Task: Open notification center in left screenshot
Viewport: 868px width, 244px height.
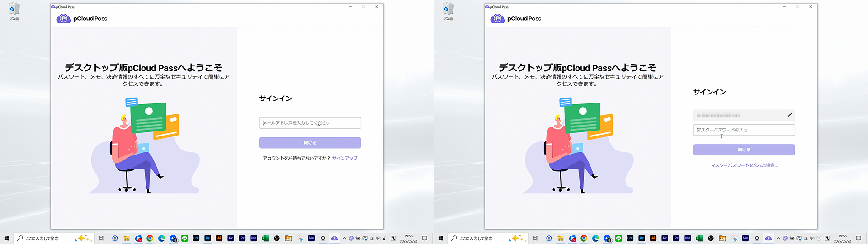Action: click(425, 238)
